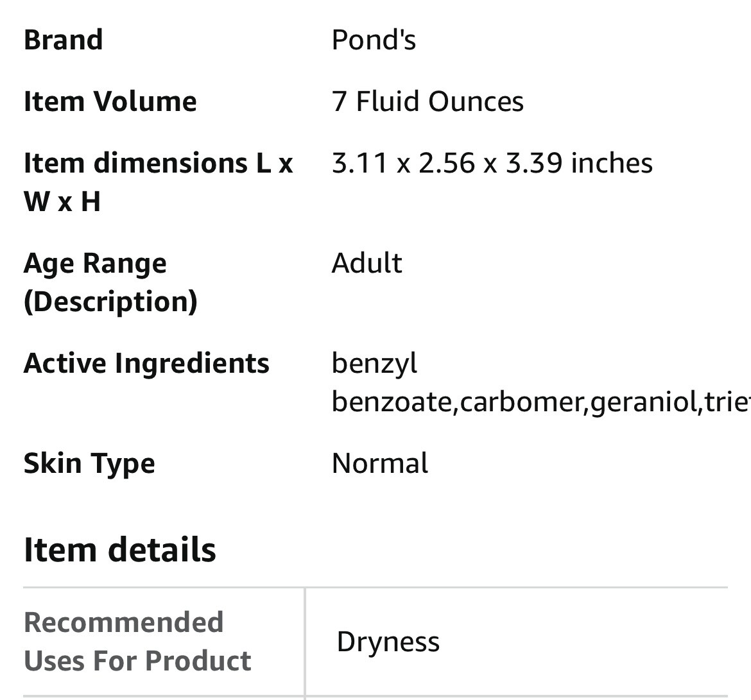Click the Item dimensions L x label
Viewport: 751px width, 700px height.
(158, 163)
